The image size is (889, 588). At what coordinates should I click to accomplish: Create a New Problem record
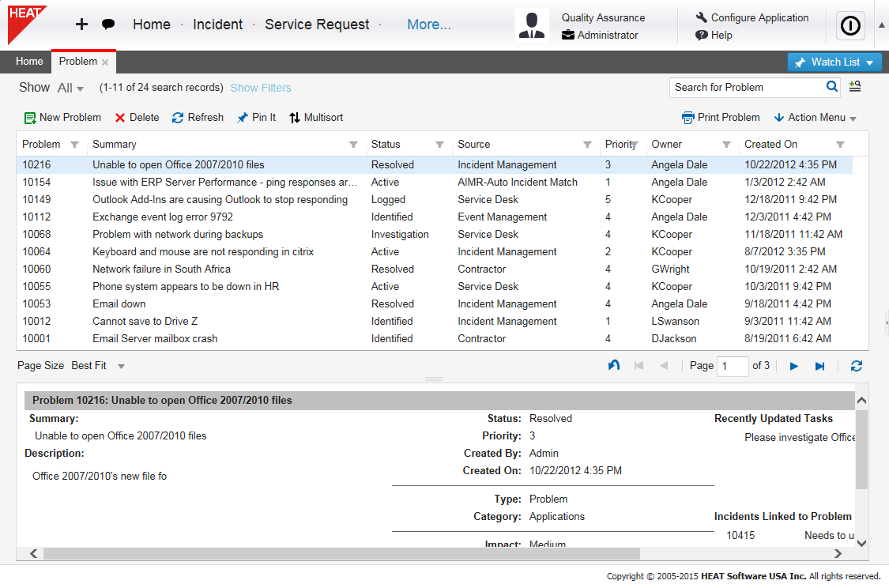click(62, 117)
